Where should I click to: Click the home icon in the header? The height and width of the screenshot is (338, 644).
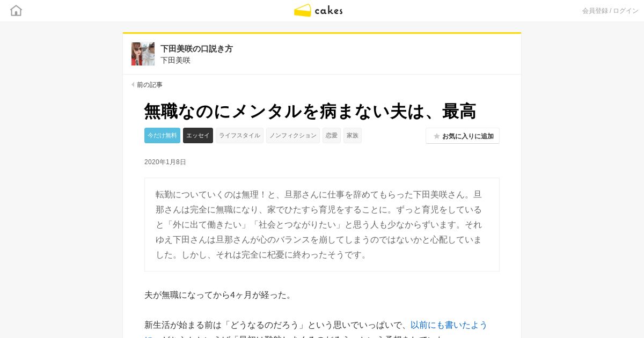pos(16,10)
